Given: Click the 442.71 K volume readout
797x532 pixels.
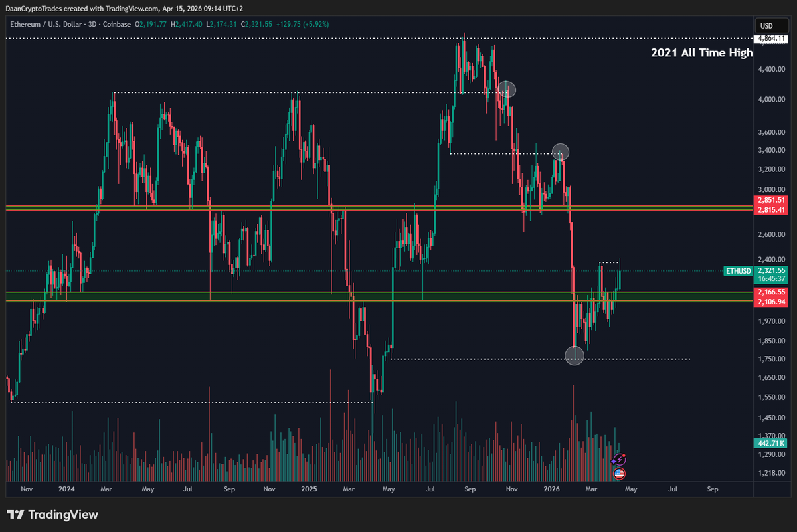Looking at the screenshot, I should click(769, 442).
